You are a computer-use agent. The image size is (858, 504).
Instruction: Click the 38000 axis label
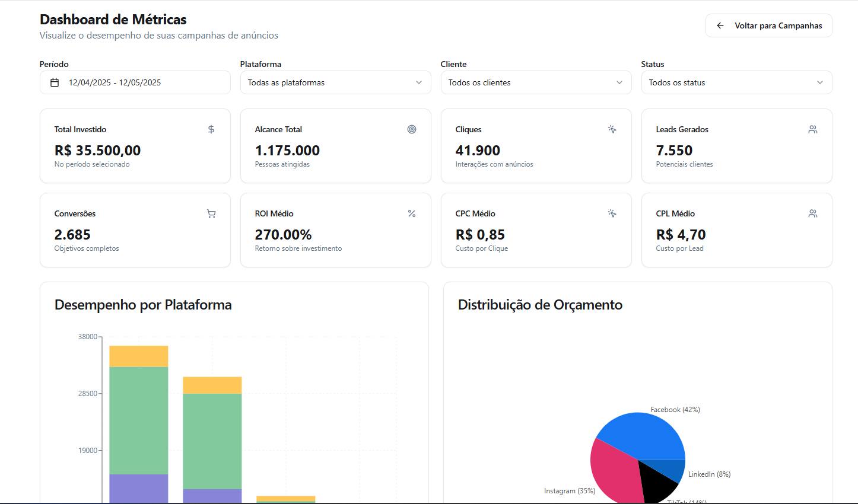point(87,337)
